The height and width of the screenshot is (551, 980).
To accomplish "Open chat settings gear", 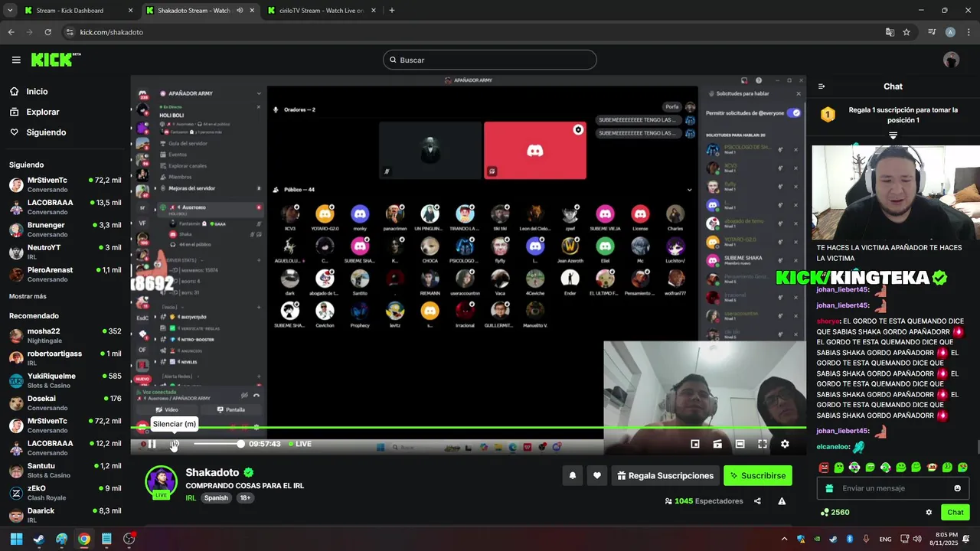I will tap(929, 512).
